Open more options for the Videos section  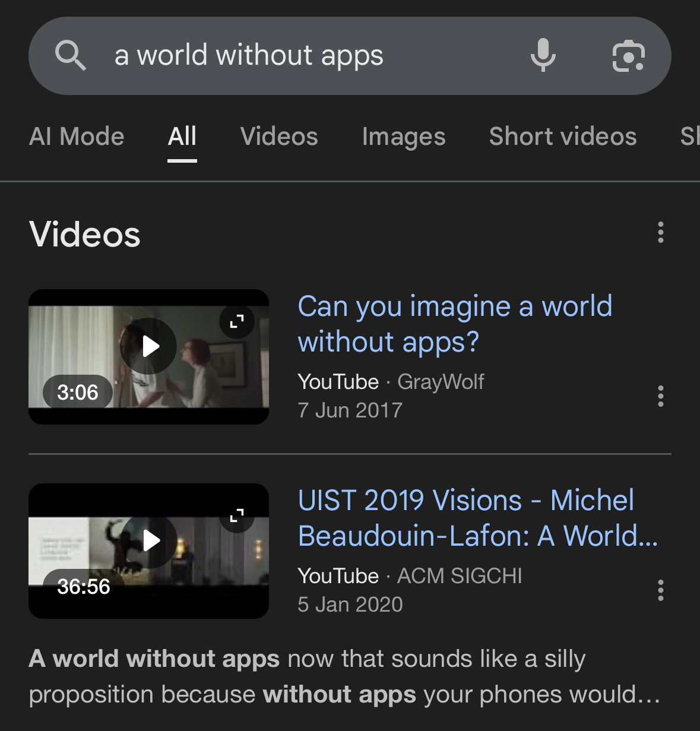pyautogui.click(x=660, y=233)
